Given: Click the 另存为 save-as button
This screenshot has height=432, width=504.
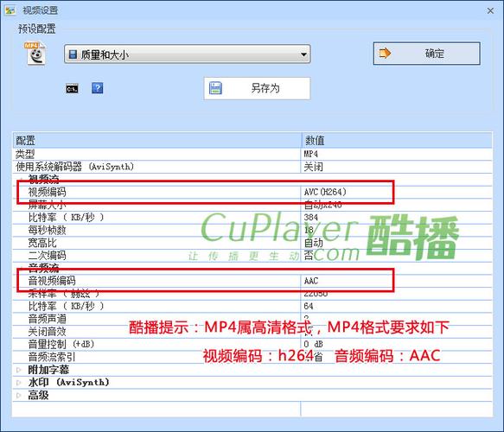Looking at the screenshot, I should tap(257, 88).
